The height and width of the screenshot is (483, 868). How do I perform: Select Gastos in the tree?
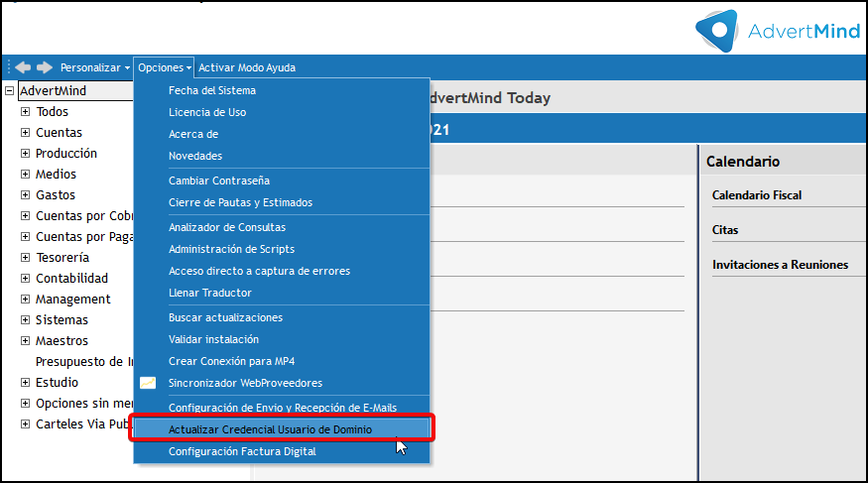(56, 194)
